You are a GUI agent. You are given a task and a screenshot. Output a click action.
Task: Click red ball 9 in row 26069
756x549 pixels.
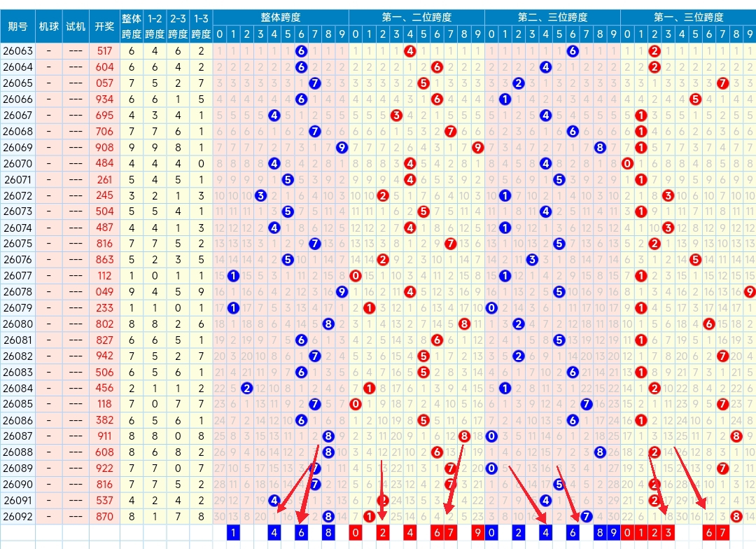coord(478,147)
